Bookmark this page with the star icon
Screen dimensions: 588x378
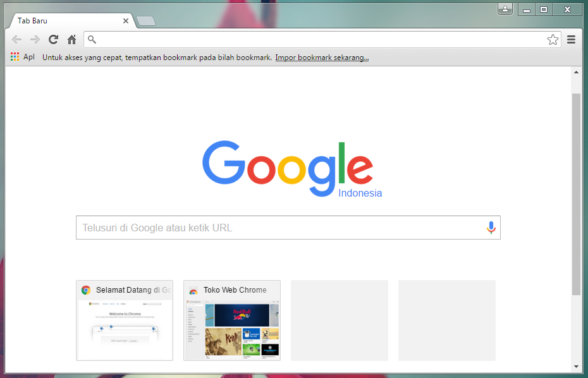tap(553, 39)
